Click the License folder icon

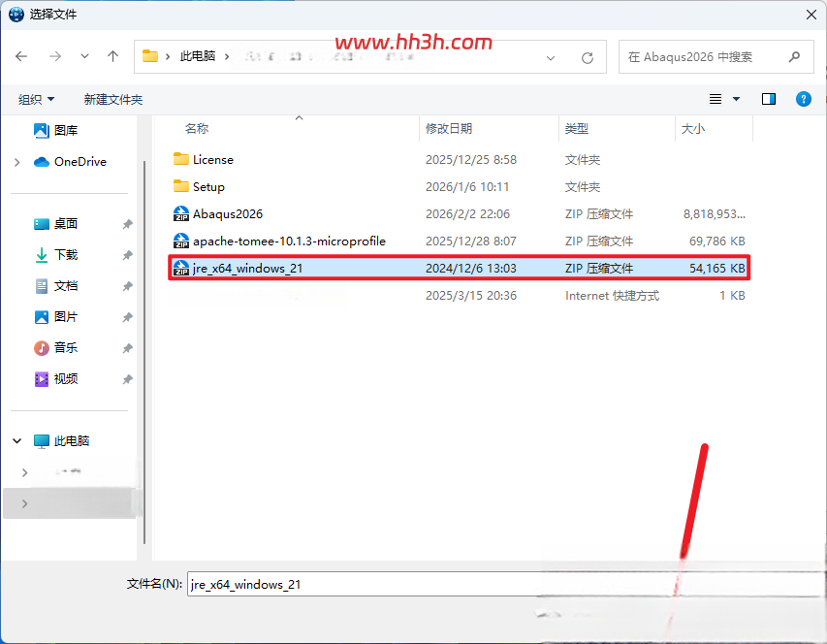[x=181, y=159]
